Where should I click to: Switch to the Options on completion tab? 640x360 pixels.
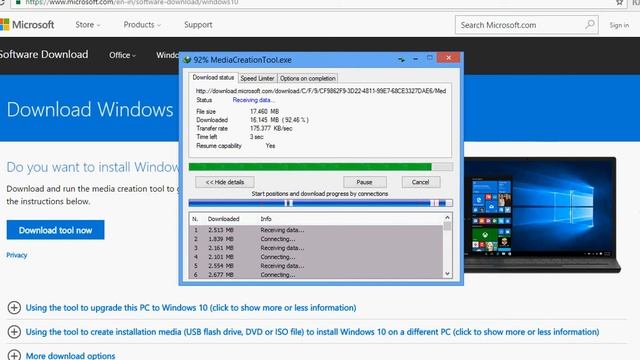coord(308,78)
